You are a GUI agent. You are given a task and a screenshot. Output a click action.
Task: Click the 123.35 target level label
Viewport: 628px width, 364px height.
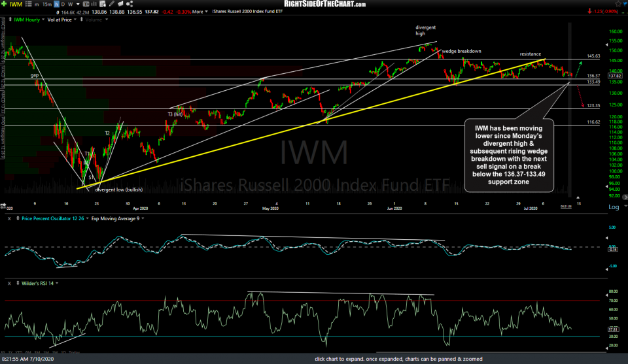593,106
